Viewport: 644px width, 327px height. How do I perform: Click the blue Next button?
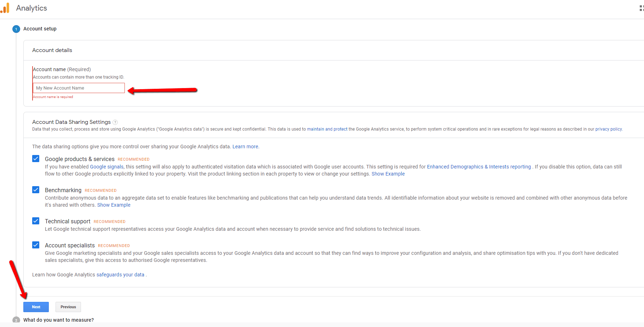click(x=36, y=307)
